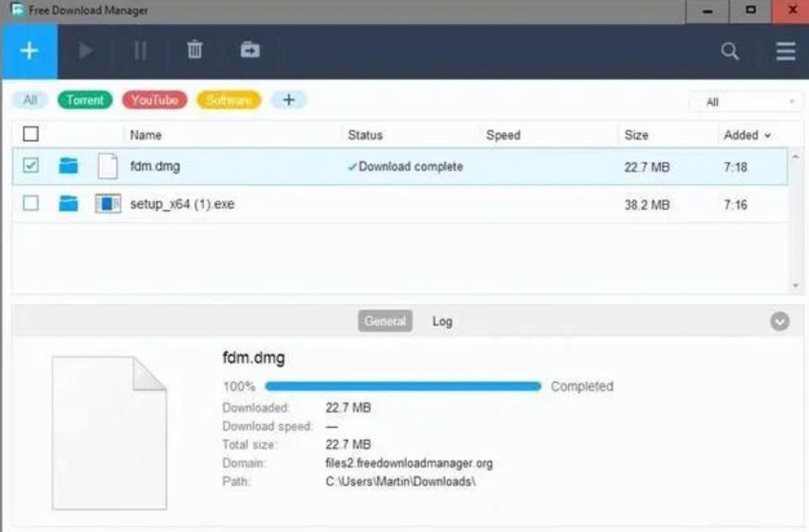Click the files2.freedownloadmanager.org domain value
809x532 pixels.
click(409, 463)
